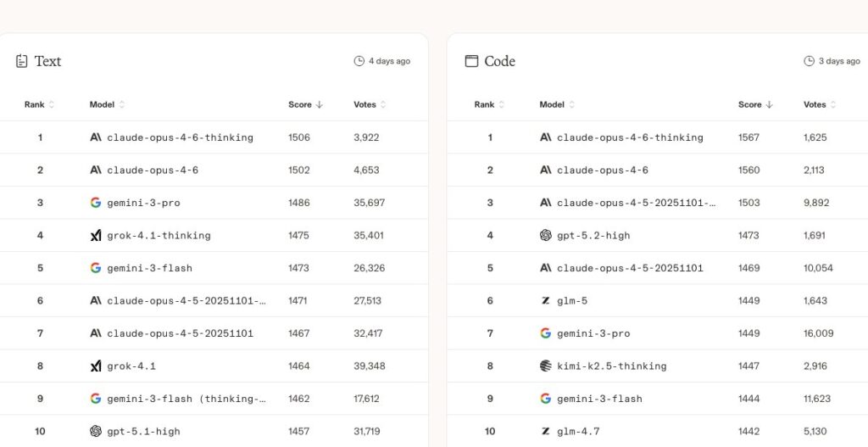Sort Text table by Score column
The width and height of the screenshot is (868, 447).
pyautogui.click(x=305, y=105)
